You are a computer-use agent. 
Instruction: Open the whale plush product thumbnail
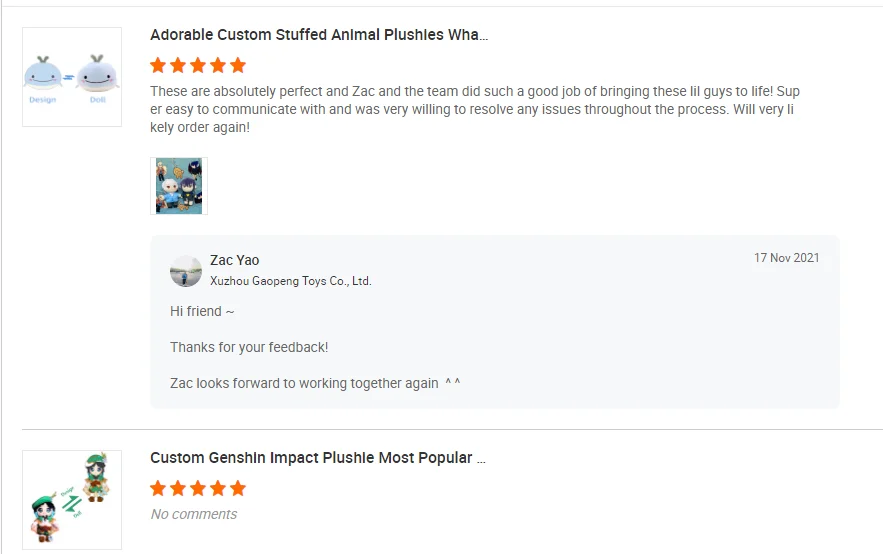point(72,77)
